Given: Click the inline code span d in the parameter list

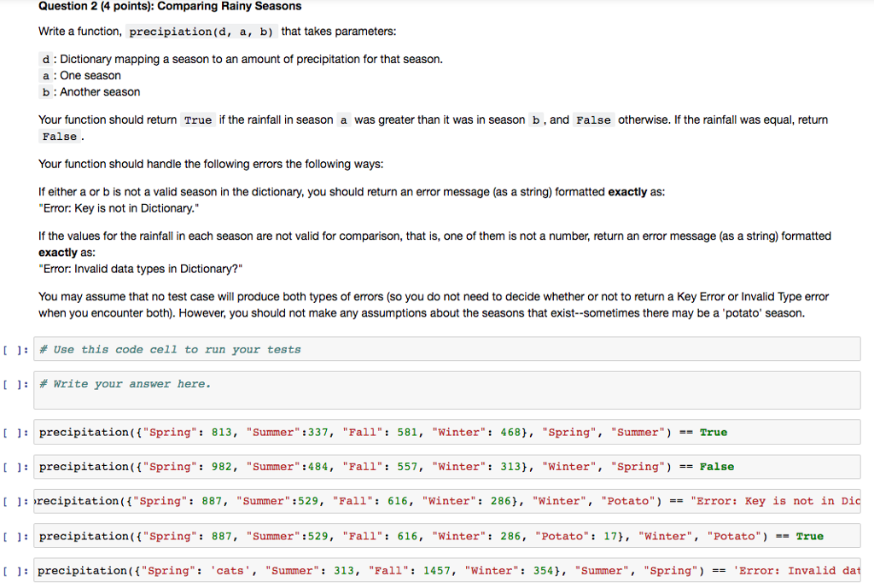Looking at the screenshot, I should (44, 59).
